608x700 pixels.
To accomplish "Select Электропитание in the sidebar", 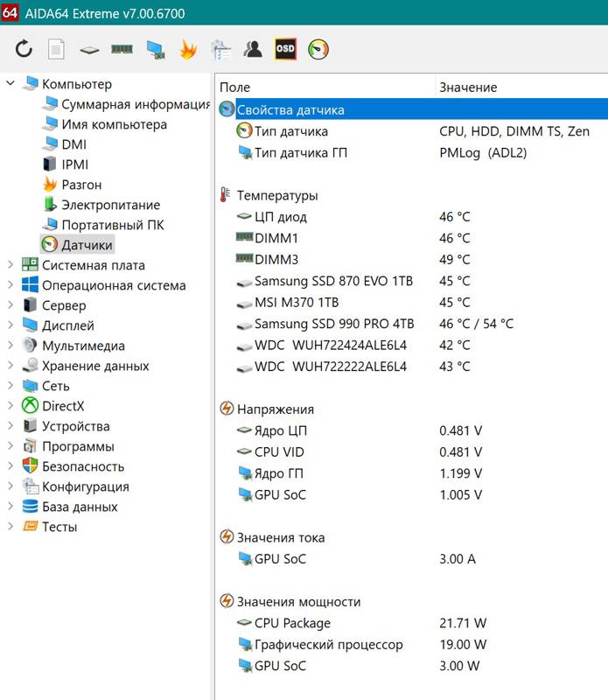I will [110, 205].
